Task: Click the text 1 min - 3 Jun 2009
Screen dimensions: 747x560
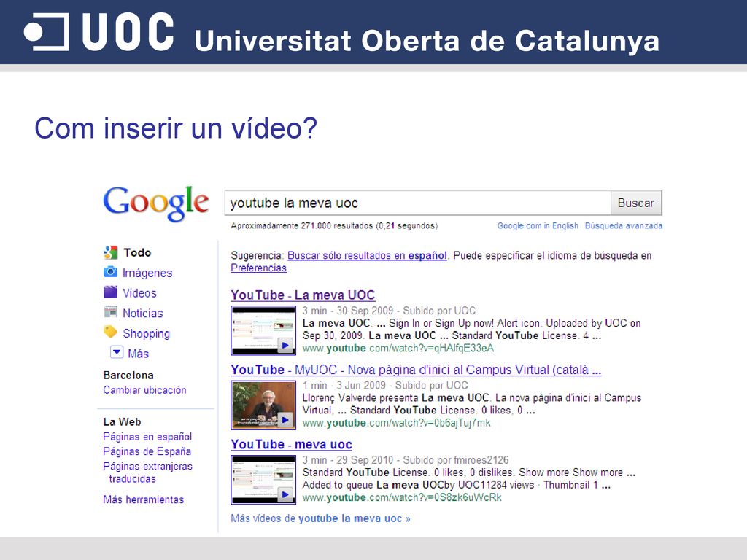Action: tap(344, 386)
